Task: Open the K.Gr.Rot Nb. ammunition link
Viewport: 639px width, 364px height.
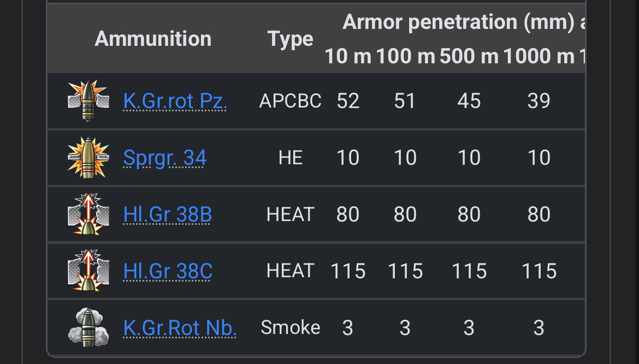Action: (180, 328)
